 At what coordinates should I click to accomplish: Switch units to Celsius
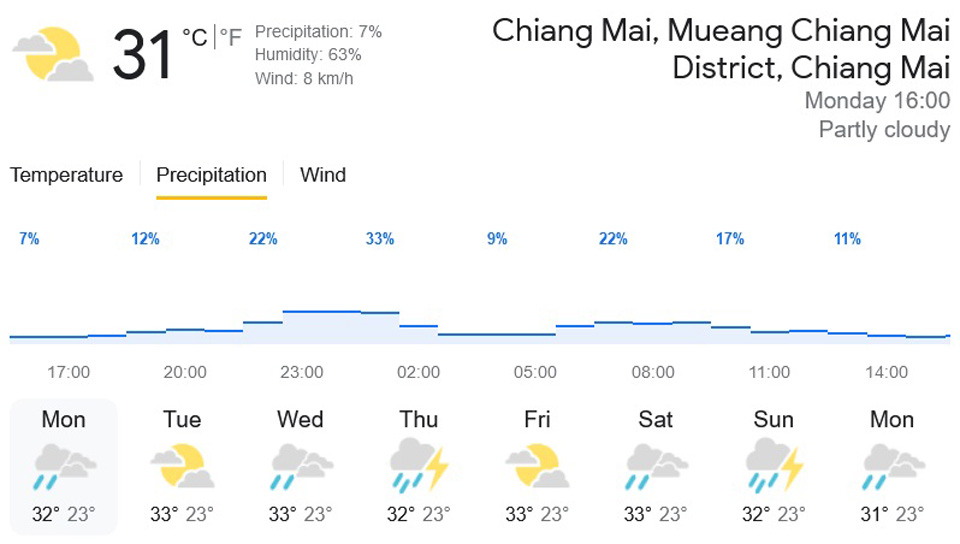[195, 38]
